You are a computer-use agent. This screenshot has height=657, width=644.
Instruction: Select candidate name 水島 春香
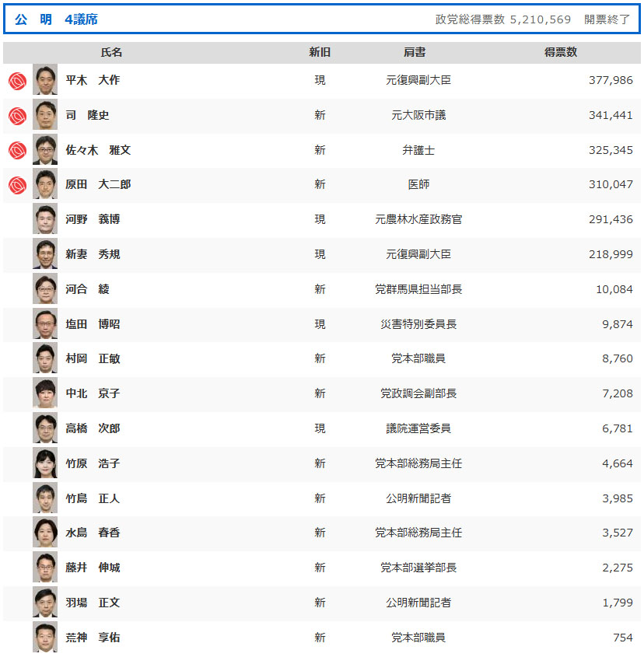click(93, 533)
